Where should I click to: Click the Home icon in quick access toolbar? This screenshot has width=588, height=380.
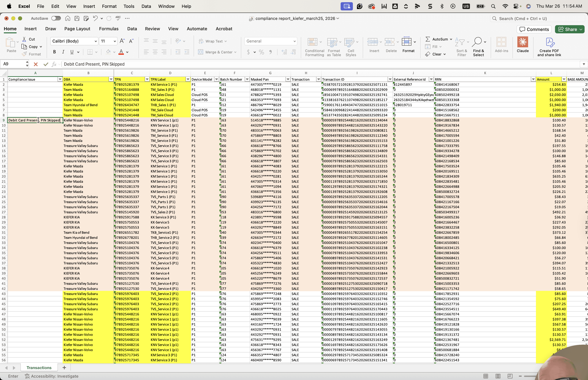pyautogui.click(x=68, y=18)
